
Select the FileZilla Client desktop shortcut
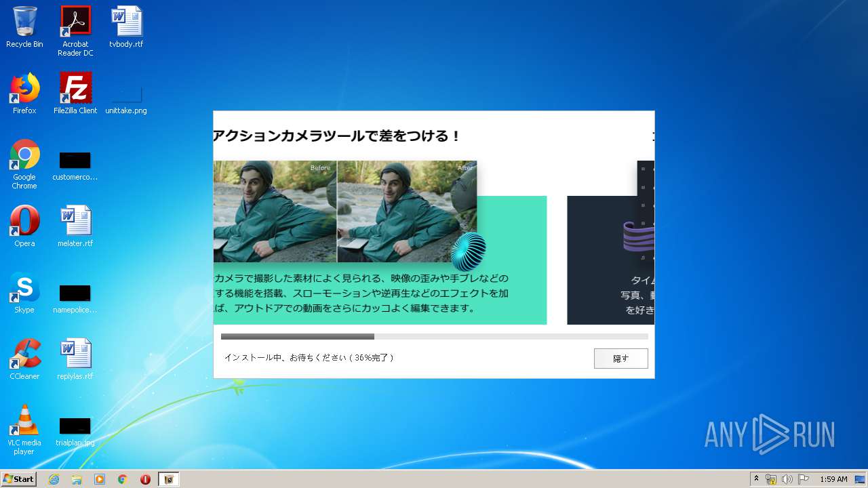[x=75, y=94]
